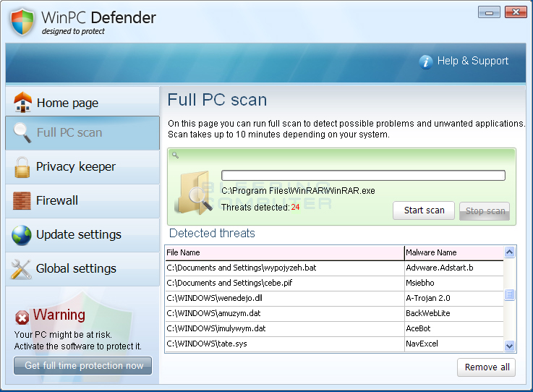Sort by File Name column header
Viewport: 533px width, 392px height.
[284, 252]
